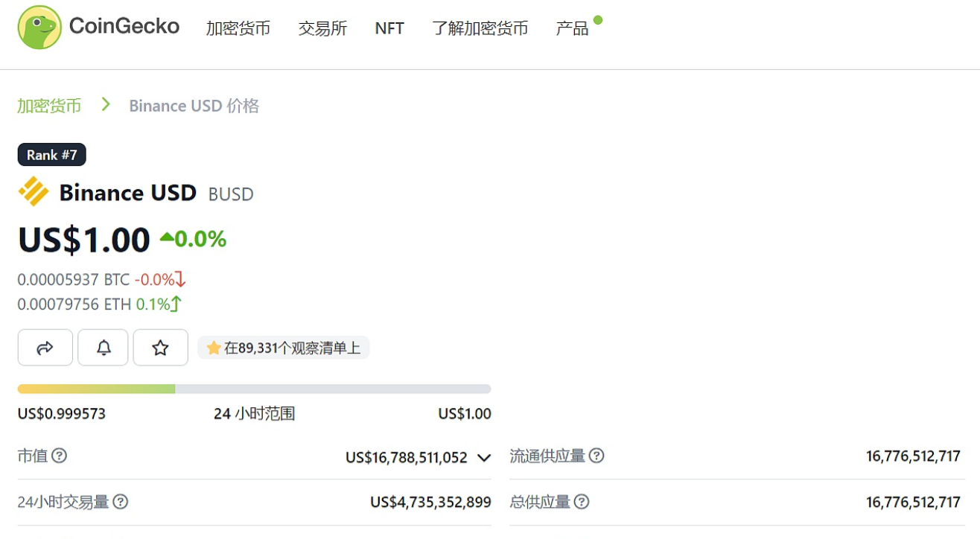This screenshot has height=539, width=980.
Task: Click the Binance USD coin logo
Action: [32, 192]
